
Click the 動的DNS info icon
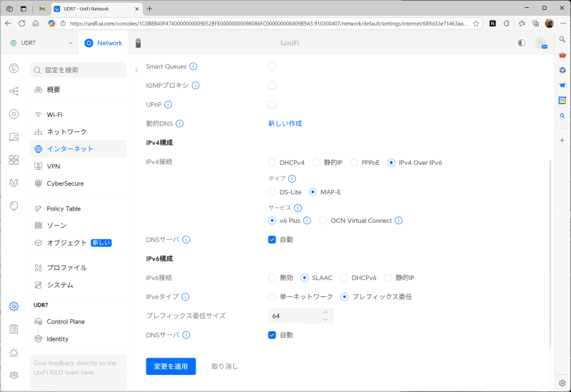180,124
